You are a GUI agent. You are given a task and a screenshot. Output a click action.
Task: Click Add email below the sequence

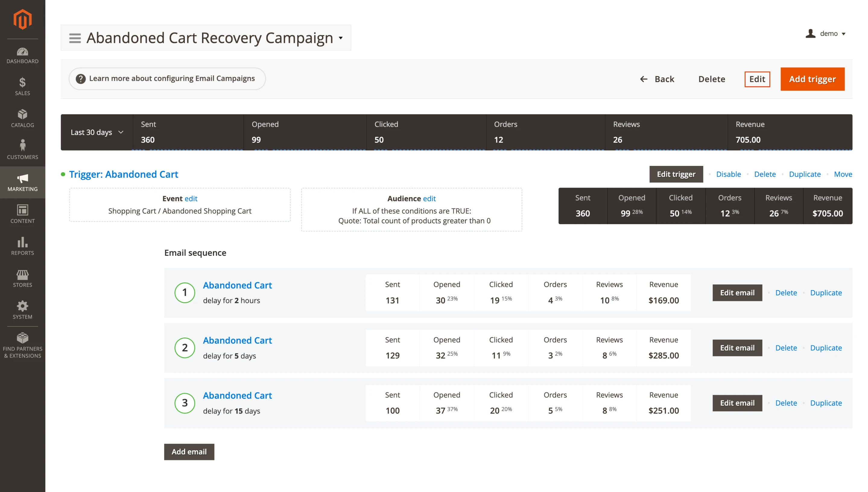(x=189, y=452)
